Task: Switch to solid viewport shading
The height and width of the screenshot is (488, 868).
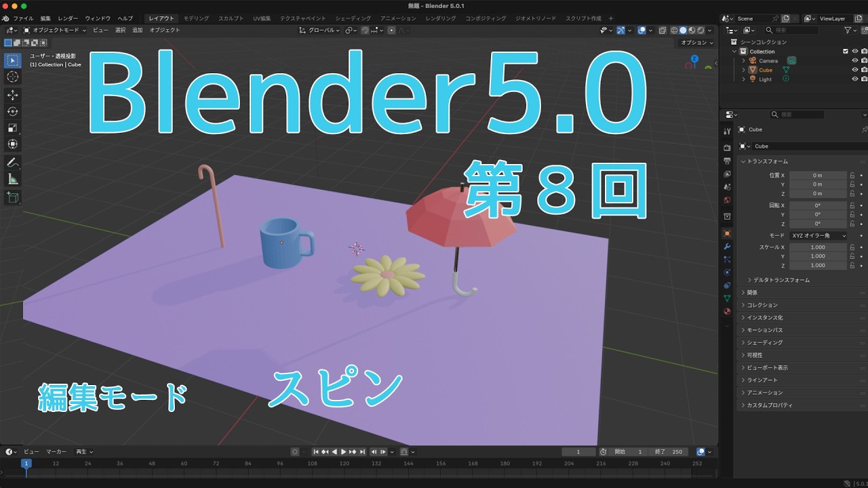Action: [x=683, y=30]
